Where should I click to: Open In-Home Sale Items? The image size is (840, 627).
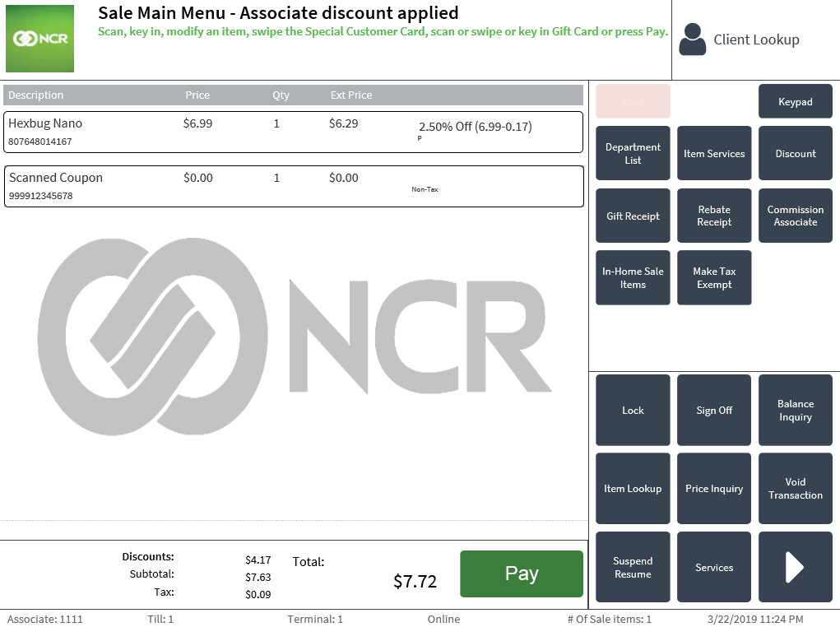point(633,277)
